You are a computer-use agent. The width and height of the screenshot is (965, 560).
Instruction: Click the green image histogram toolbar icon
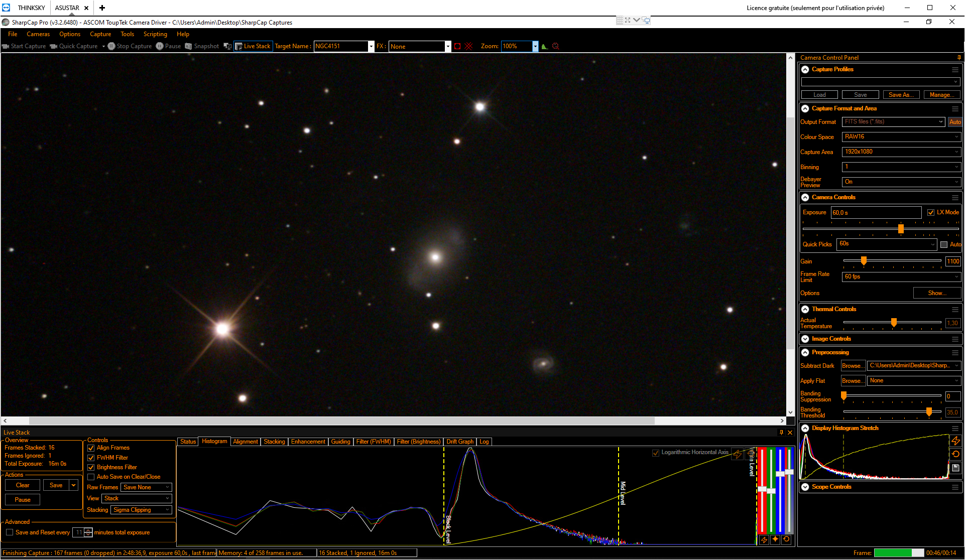click(545, 46)
